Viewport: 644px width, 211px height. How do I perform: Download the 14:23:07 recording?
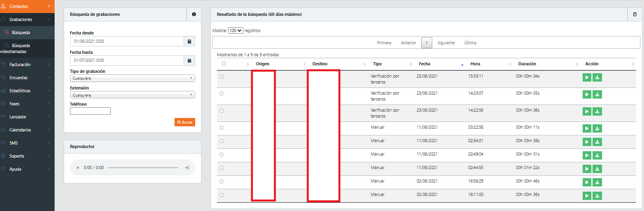pyautogui.click(x=597, y=95)
